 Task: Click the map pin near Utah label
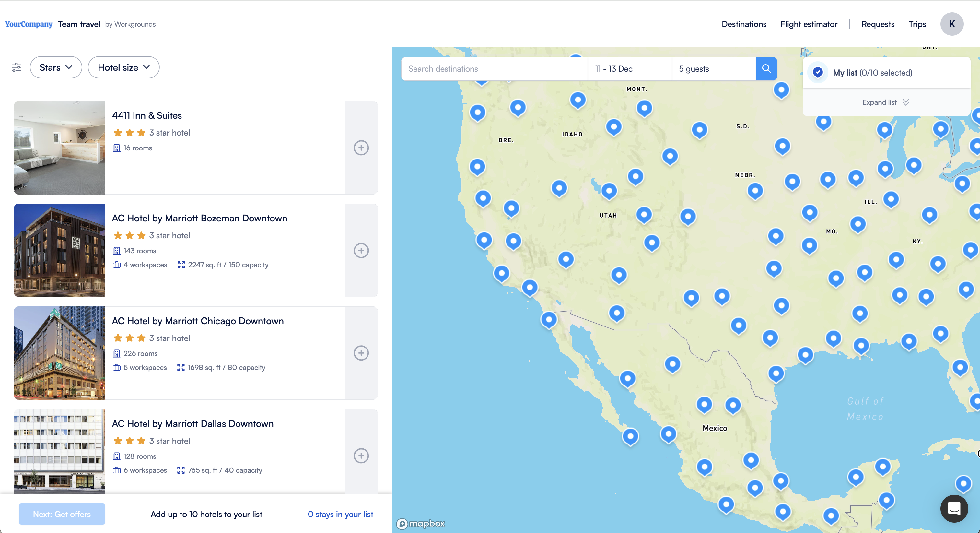[x=609, y=190]
